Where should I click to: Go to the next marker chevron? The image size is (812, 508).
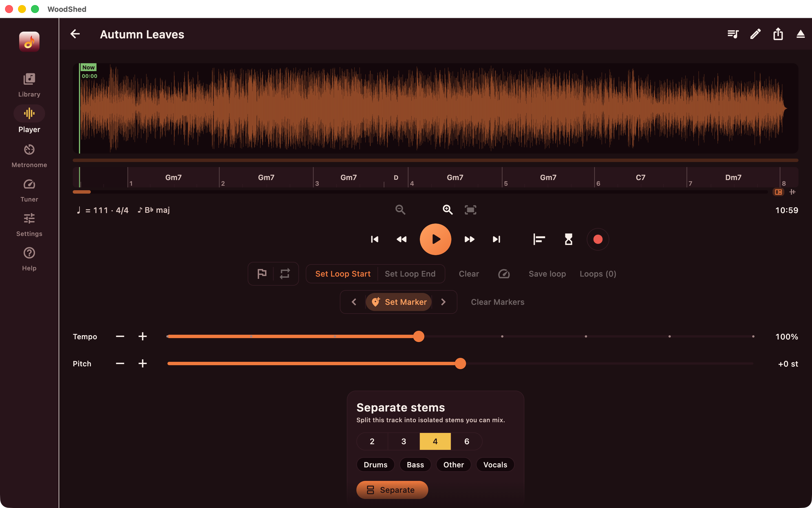tap(443, 302)
